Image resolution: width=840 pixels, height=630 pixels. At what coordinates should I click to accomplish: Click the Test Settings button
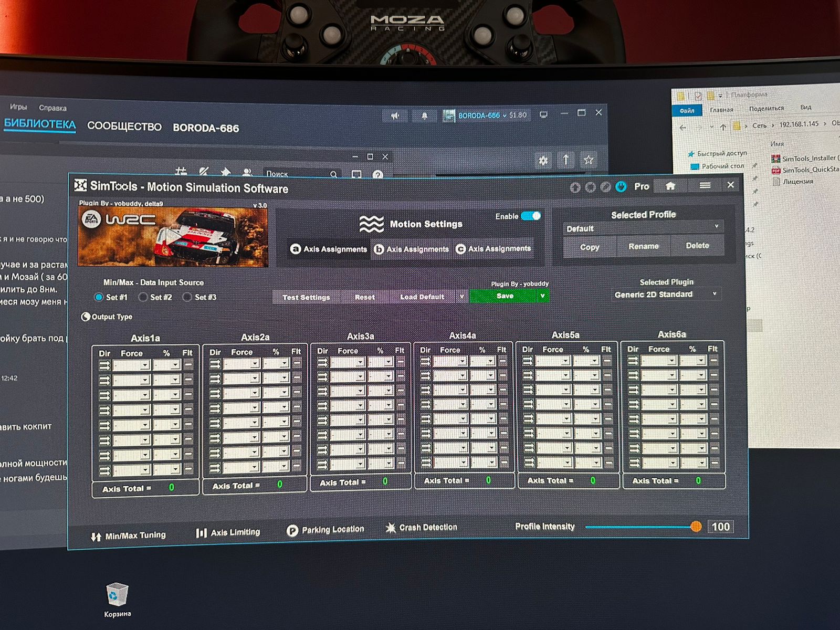pyautogui.click(x=306, y=297)
